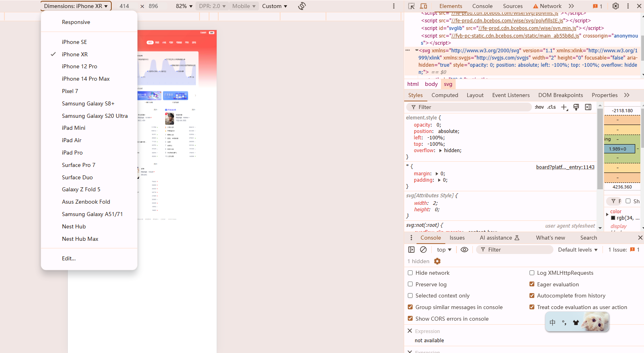Screen dimensions: 644x353
Task: Close the DevTools panel
Action: (639, 6)
